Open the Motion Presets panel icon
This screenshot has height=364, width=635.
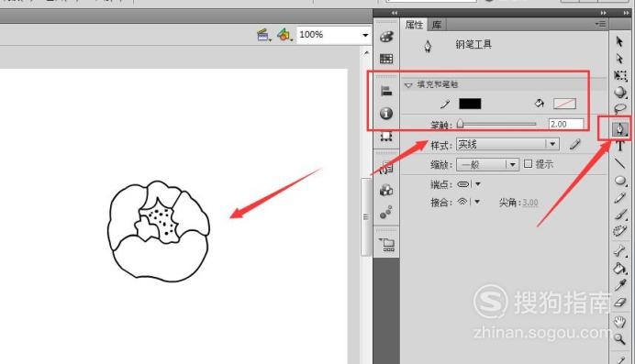click(386, 212)
